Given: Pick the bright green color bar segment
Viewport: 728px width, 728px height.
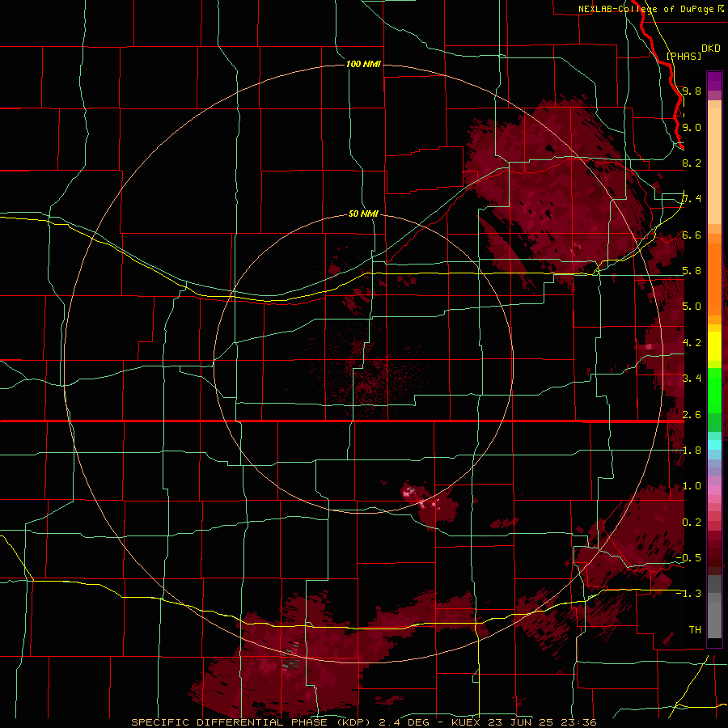Looking at the screenshot, I should [714, 395].
